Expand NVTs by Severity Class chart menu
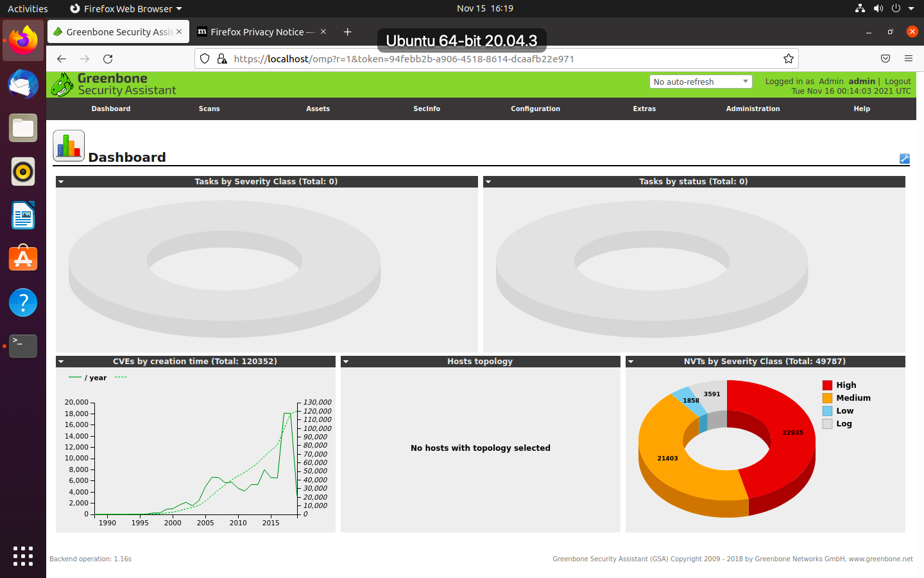The width and height of the screenshot is (924, 578). pos(631,362)
